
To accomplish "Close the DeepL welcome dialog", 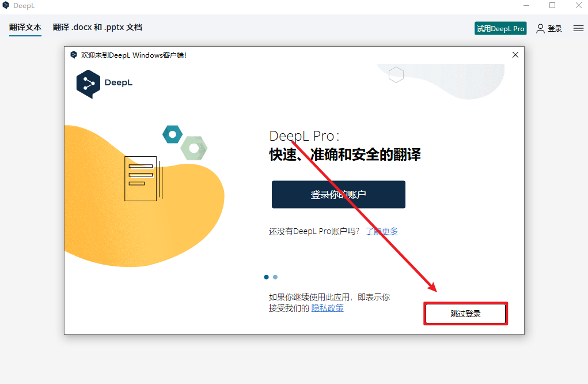I will point(515,55).
